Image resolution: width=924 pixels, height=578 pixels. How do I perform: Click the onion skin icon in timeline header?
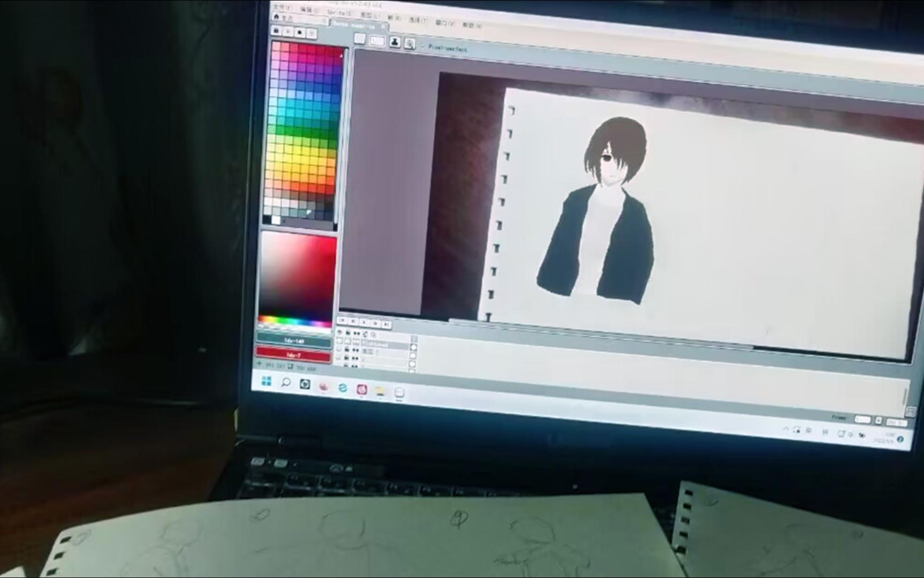pos(373,336)
